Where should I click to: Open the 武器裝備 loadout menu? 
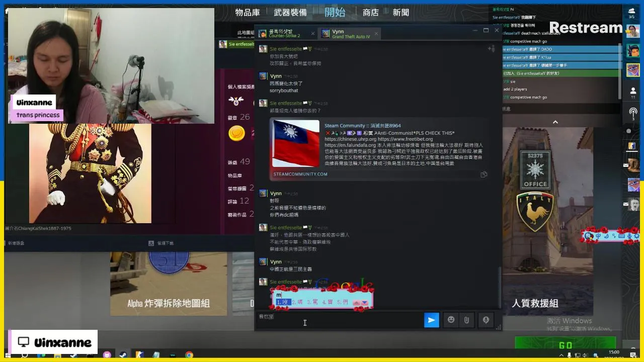point(290,13)
